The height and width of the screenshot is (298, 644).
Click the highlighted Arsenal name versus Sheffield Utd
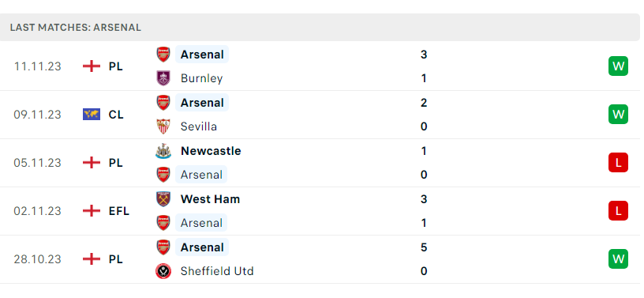202,247
